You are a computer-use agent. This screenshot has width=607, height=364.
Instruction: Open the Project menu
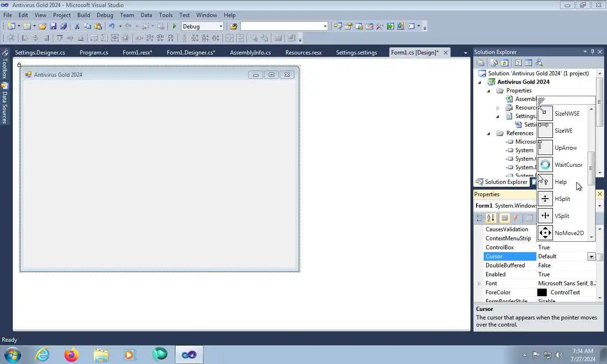(x=62, y=15)
